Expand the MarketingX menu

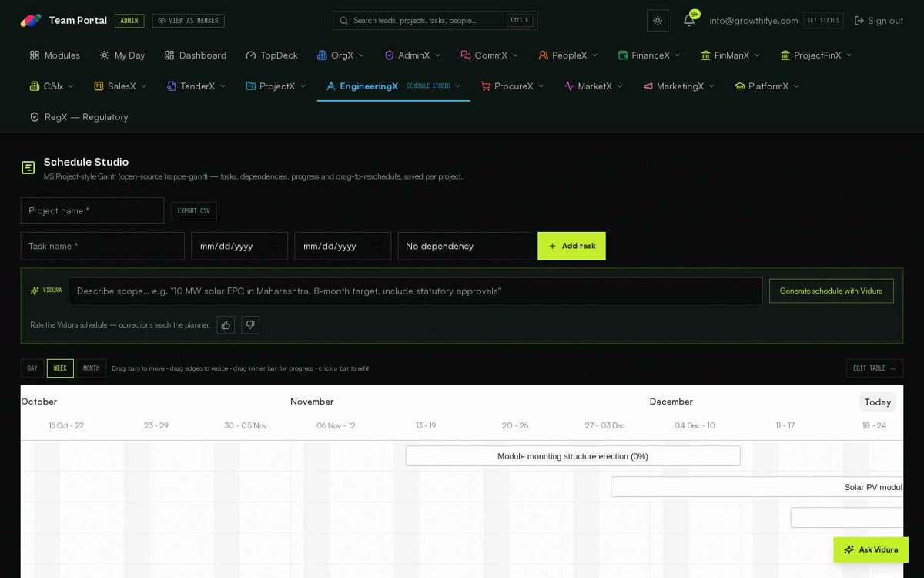679,86
